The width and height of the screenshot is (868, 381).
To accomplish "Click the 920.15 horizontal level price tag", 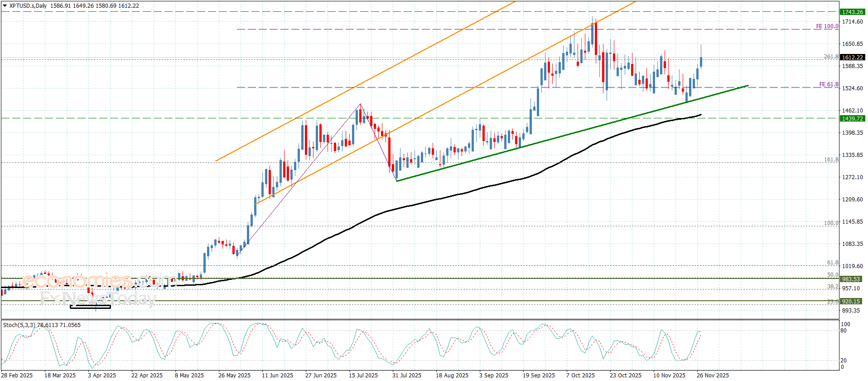I will (x=851, y=302).
